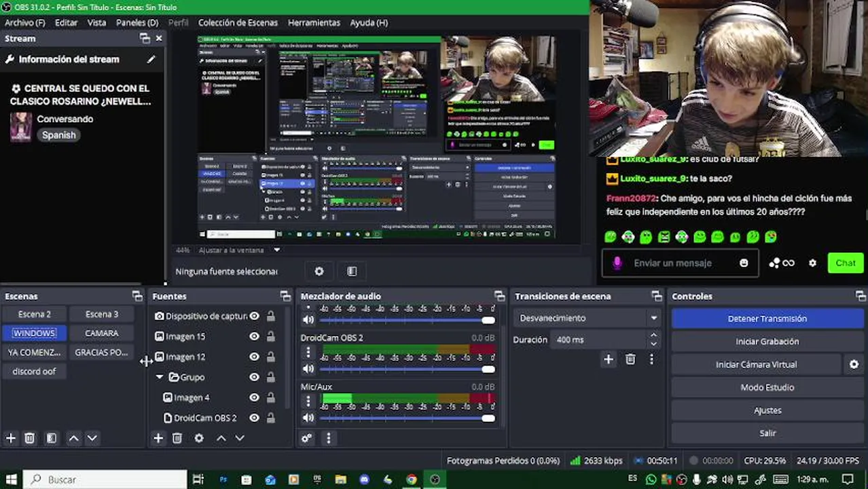
Task: Open the Colección de Escenas menu
Action: [x=238, y=22]
